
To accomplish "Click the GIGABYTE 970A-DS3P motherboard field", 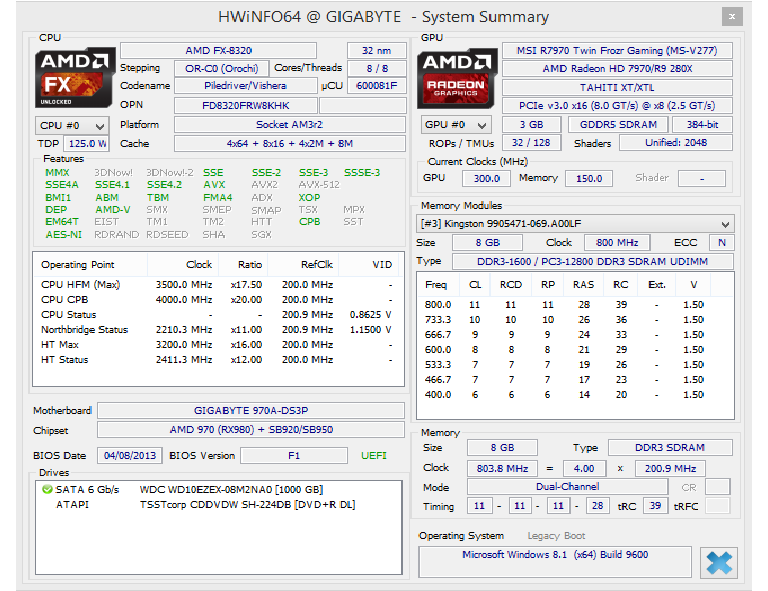I will [251, 410].
